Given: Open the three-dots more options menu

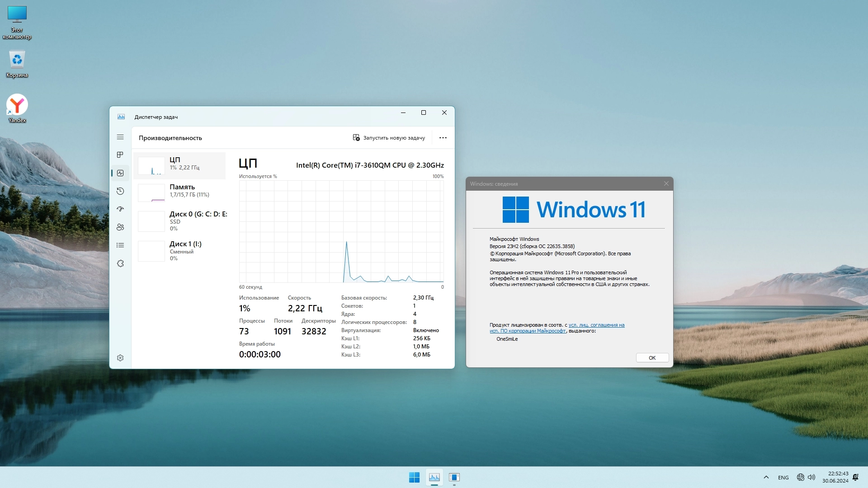Looking at the screenshot, I should coord(443,138).
